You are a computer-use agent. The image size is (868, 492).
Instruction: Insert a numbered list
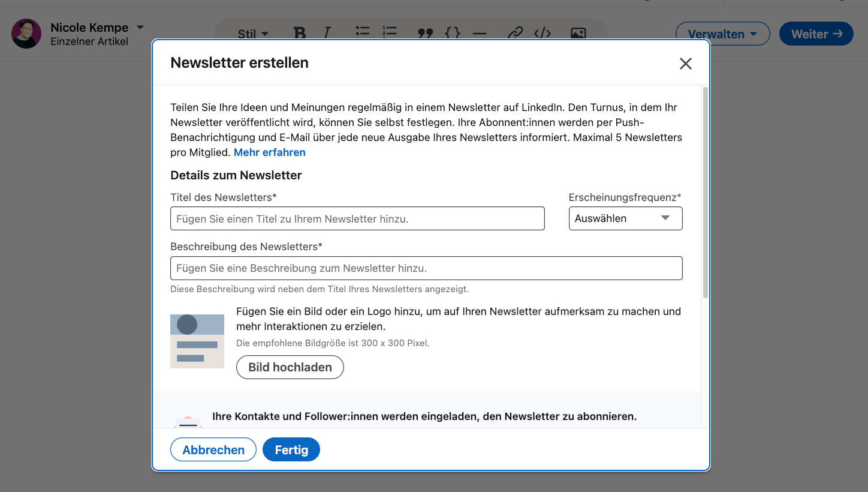[x=389, y=34]
